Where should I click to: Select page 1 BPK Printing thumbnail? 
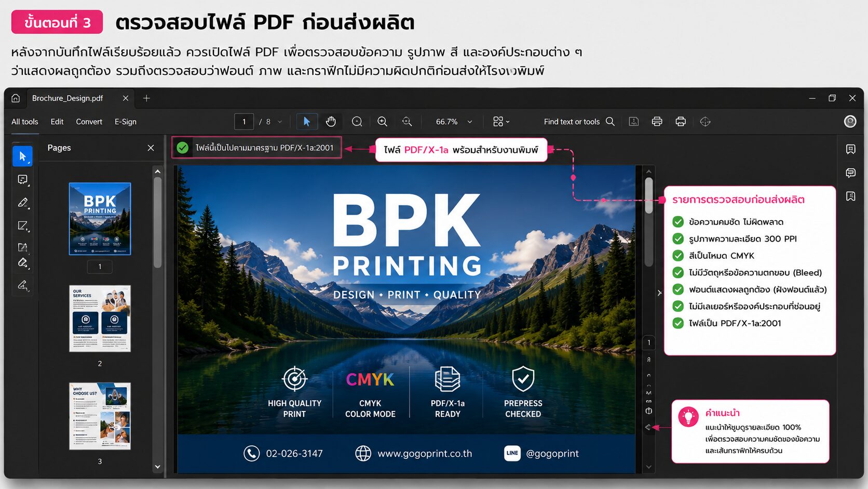click(100, 219)
